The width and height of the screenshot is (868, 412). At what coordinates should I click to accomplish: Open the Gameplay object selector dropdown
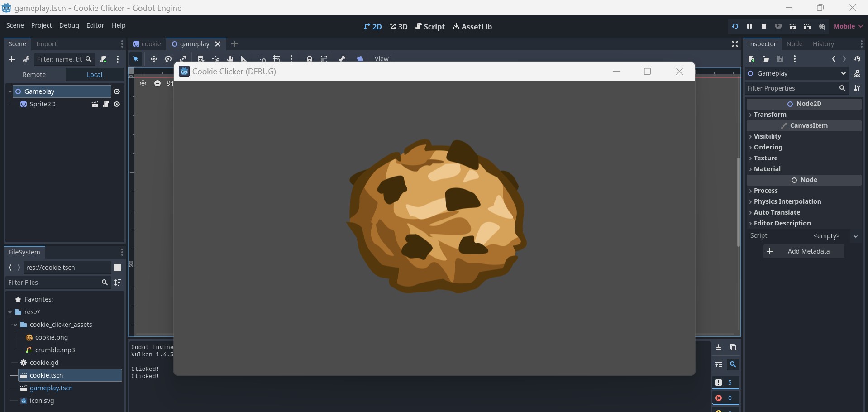click(x=796, y=73)
